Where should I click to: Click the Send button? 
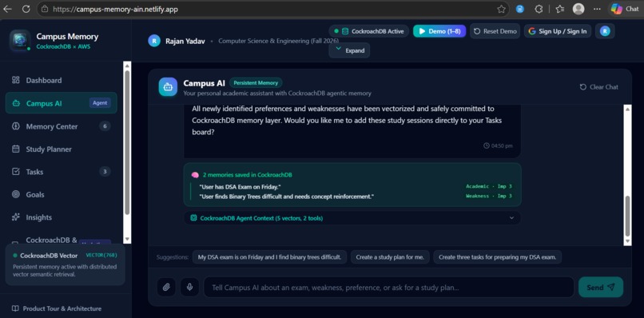point(601,287)
